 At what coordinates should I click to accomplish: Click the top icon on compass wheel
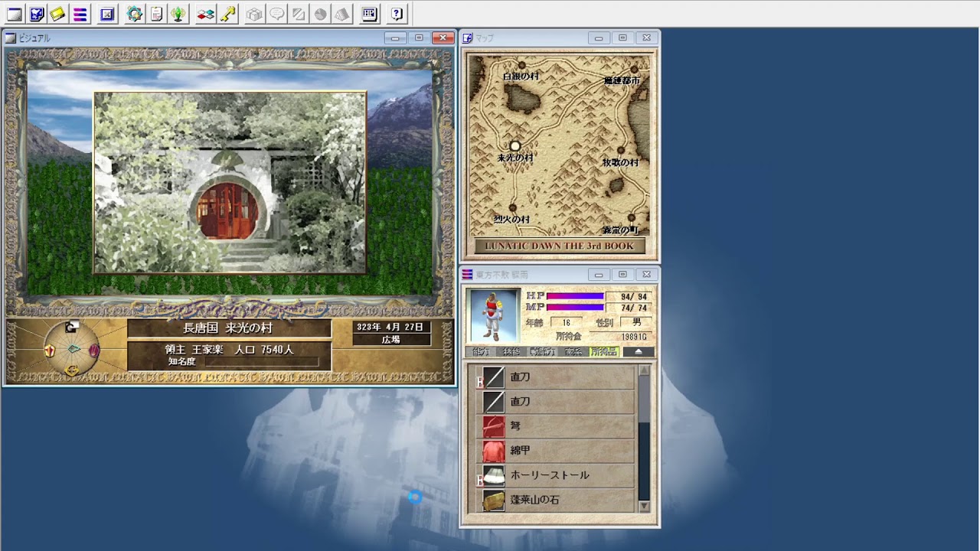(71, 328)
